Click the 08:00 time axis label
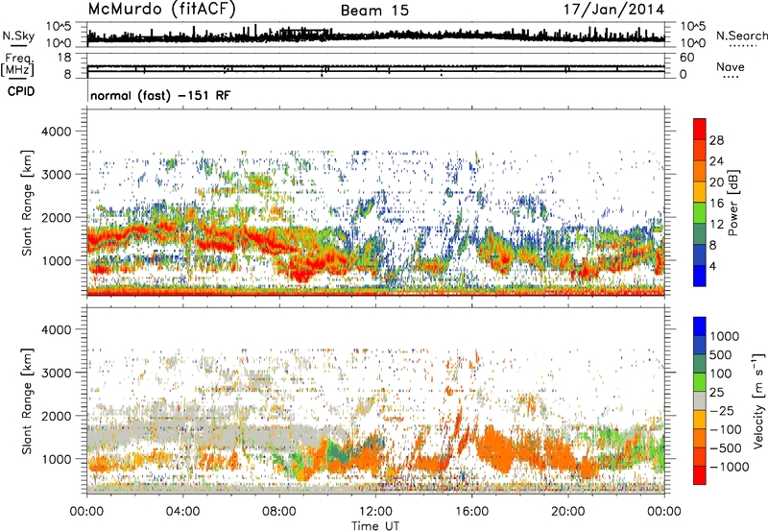The image size is (768, 532). 279,512
